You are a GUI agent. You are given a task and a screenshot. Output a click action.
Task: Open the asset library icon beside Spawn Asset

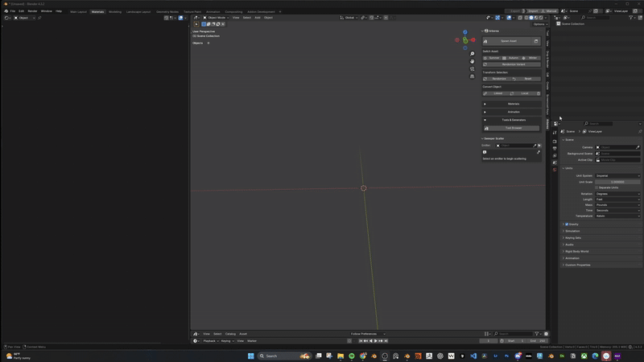536,41
